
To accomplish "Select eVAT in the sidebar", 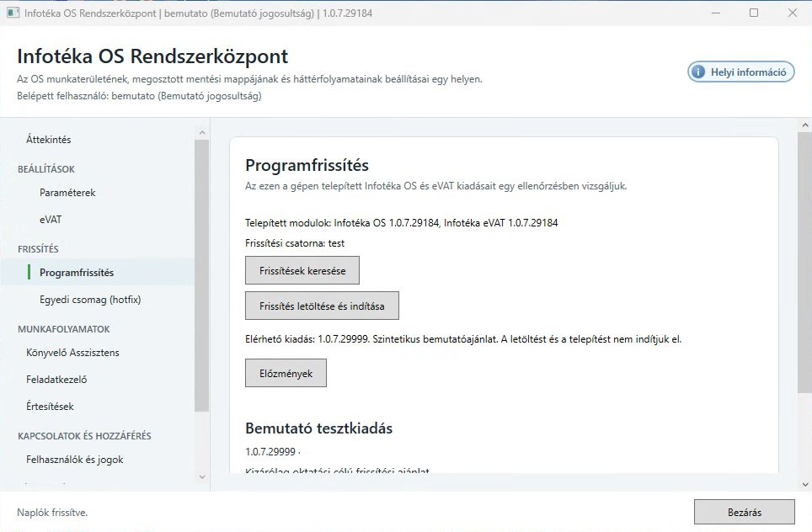I will coord(51,220).
